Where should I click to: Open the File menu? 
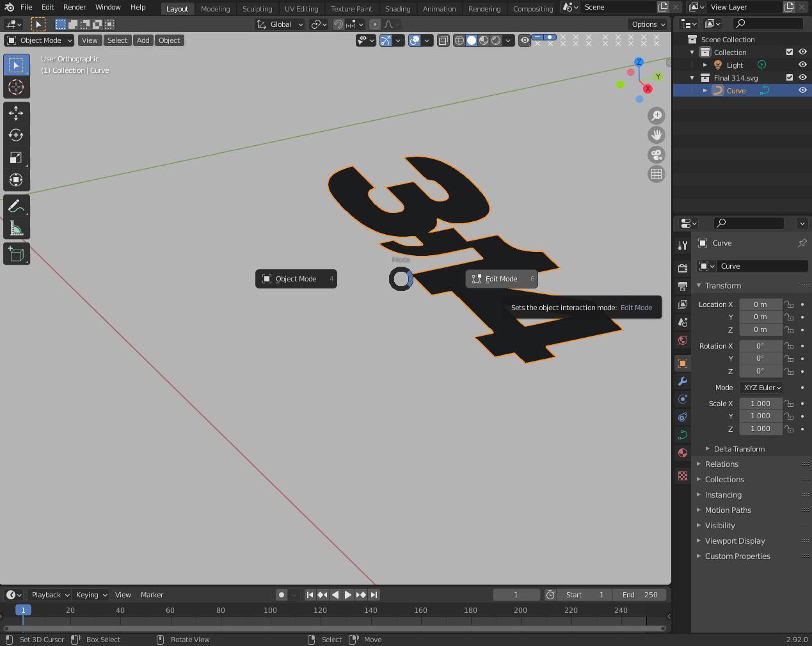26,7
